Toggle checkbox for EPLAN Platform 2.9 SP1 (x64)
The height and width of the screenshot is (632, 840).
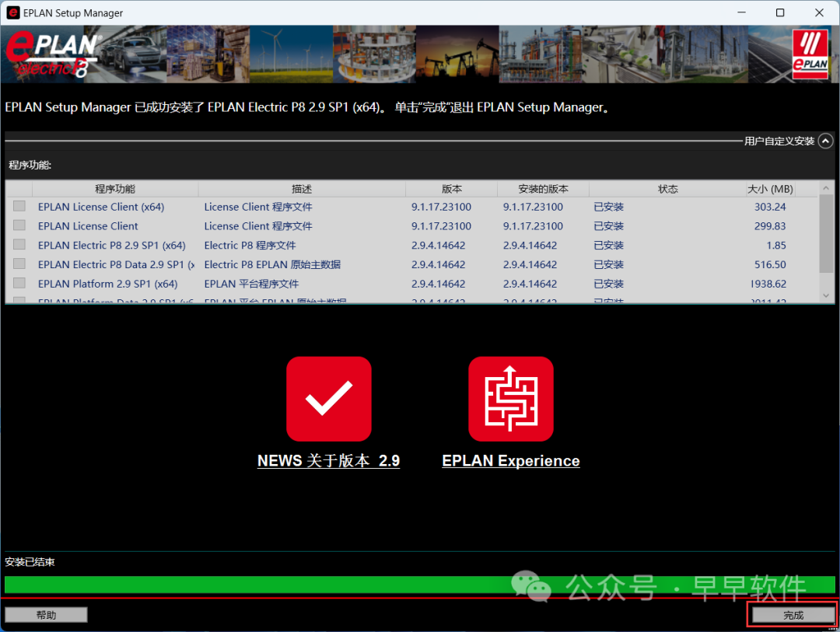19,284
